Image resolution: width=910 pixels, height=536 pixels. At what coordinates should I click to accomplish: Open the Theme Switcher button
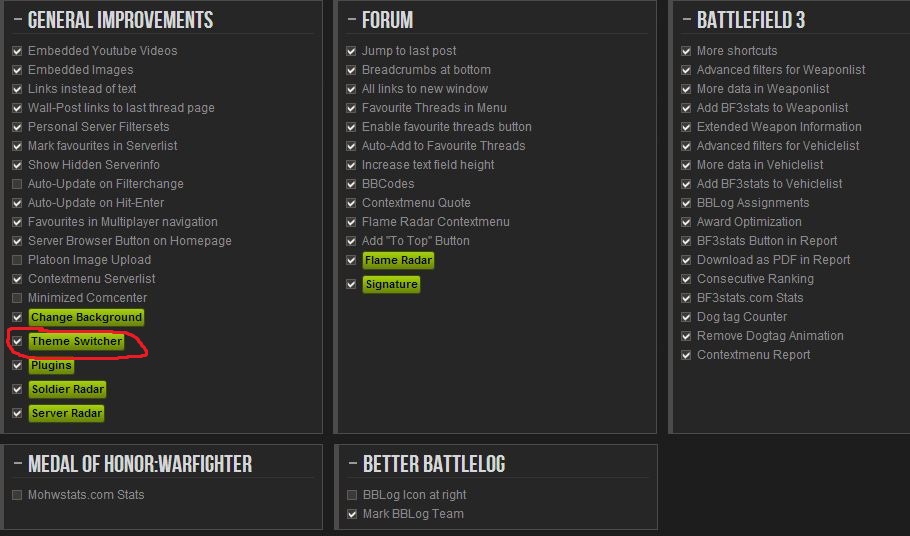pyautogui.click(x=76, y=342)
